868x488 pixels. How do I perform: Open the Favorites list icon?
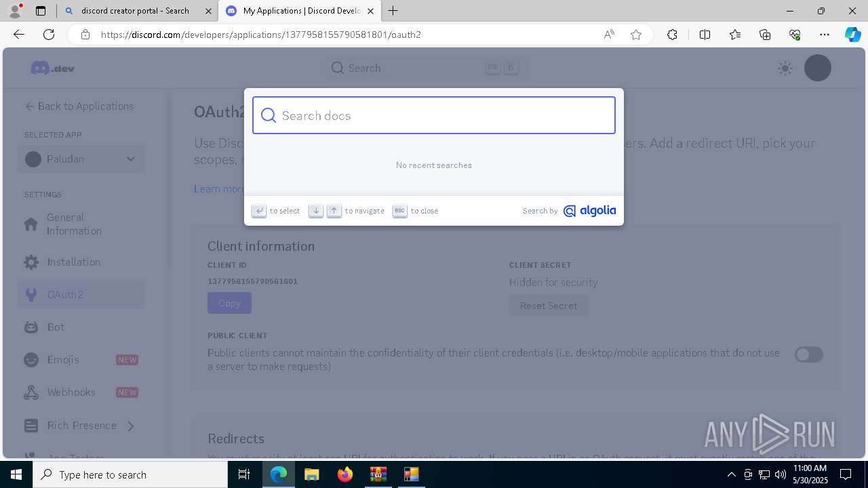[735, 35]
